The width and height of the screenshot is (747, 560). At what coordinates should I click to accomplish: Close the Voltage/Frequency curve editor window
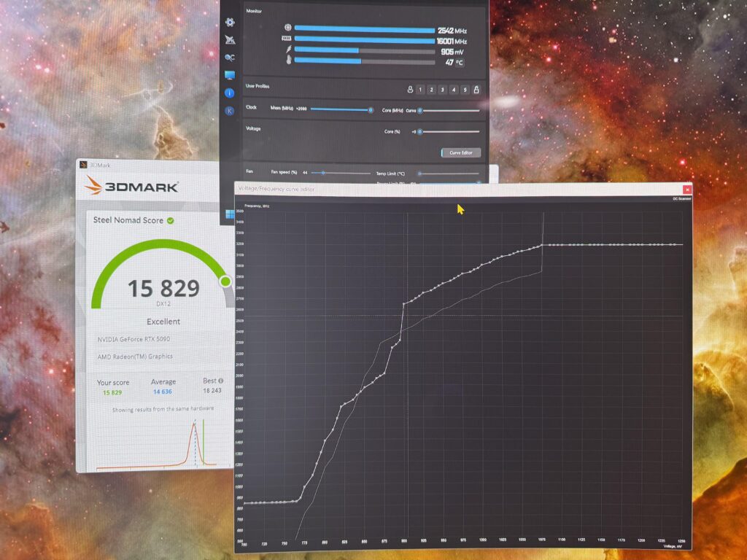coord(687,190)
